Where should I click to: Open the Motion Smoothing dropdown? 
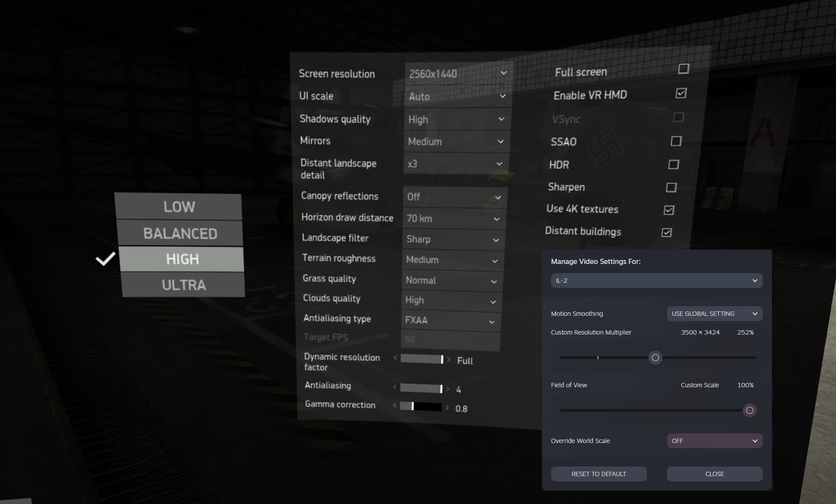pyautogui.click(x=714, y=314)
